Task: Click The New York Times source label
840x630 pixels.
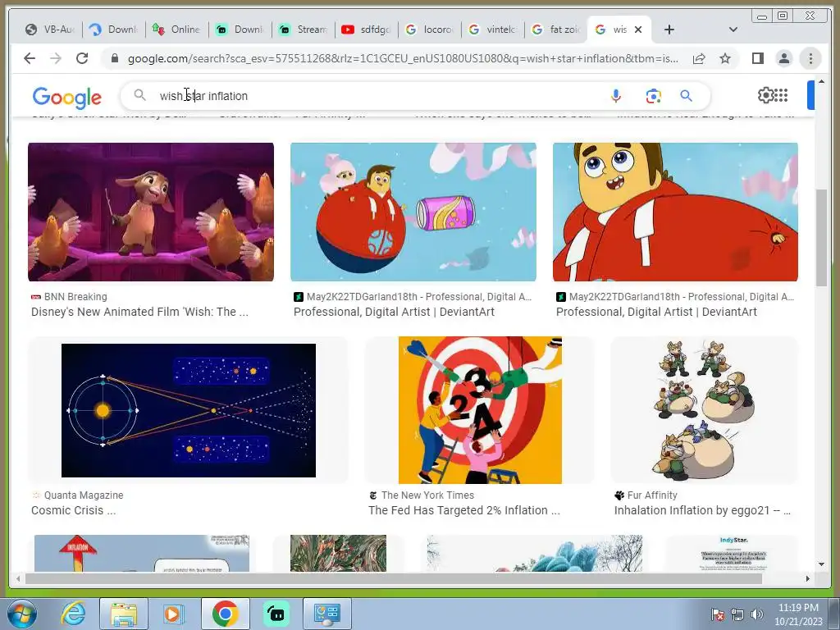Action: click(x=427, y=495)
